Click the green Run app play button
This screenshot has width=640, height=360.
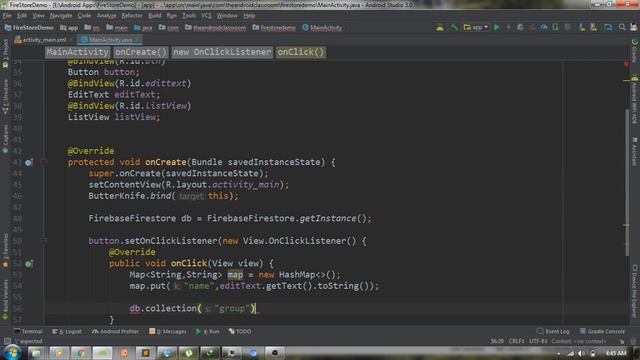pyautogui.click(x=497, y=27)
